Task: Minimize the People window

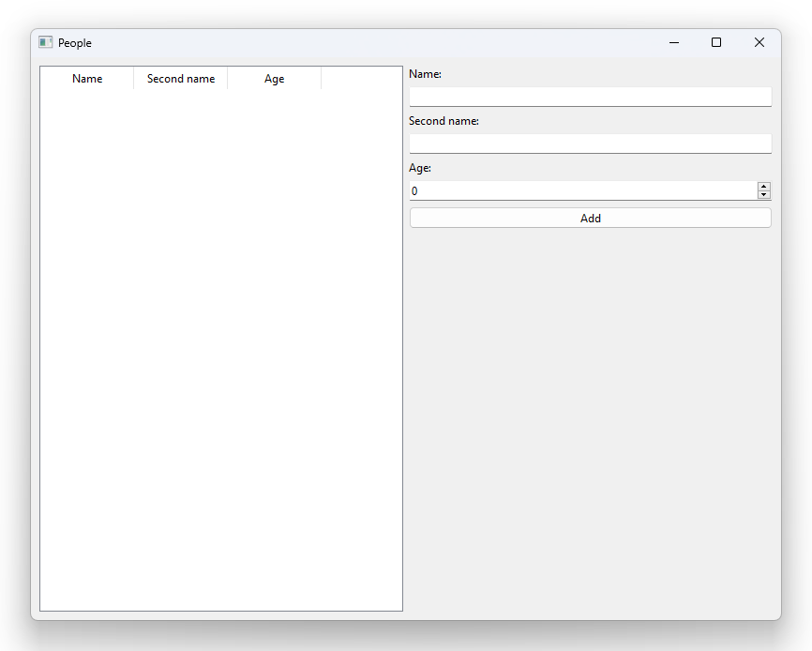Action: point(674,42)
